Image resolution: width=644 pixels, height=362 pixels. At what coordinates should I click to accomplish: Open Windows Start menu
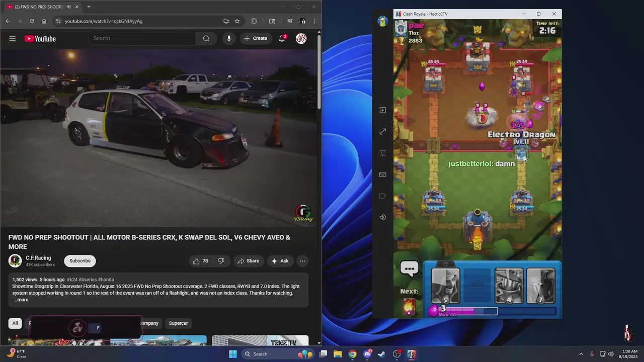click(x=233, y=354)
